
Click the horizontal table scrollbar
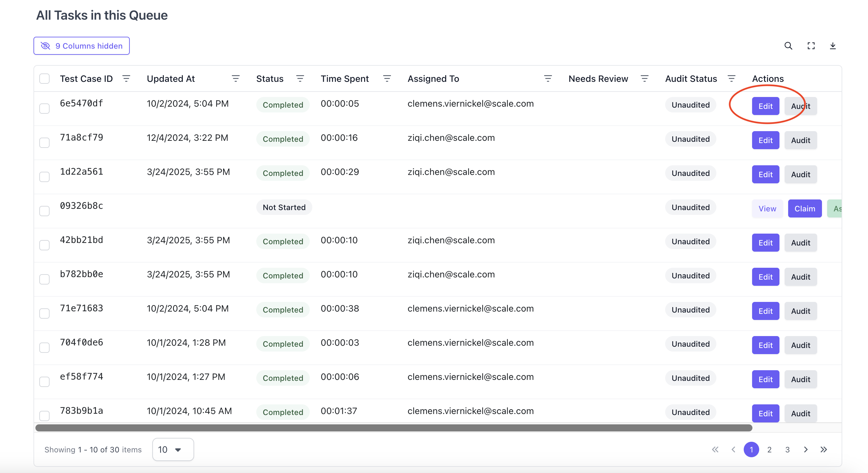(x=393, y=428)
